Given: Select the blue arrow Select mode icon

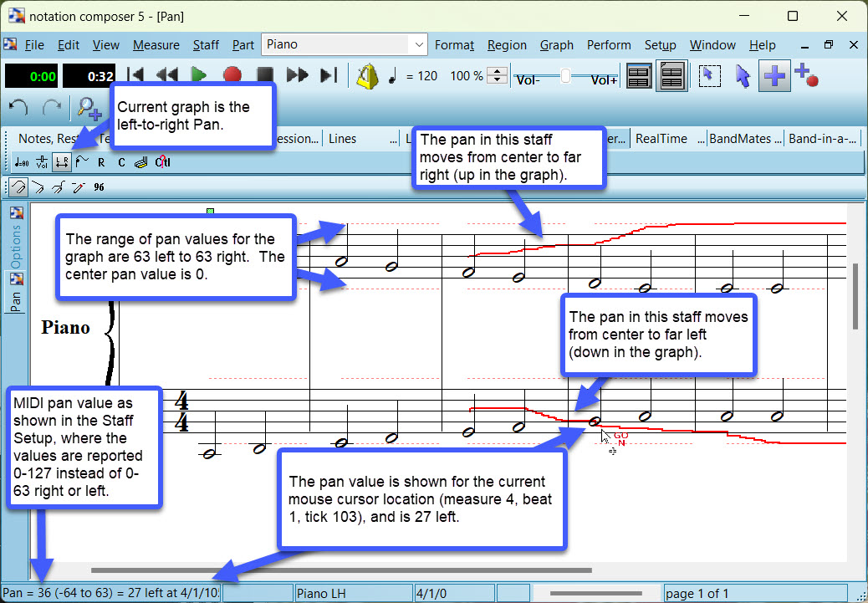Looking at the screenshot, I should (x=742, y=76).
